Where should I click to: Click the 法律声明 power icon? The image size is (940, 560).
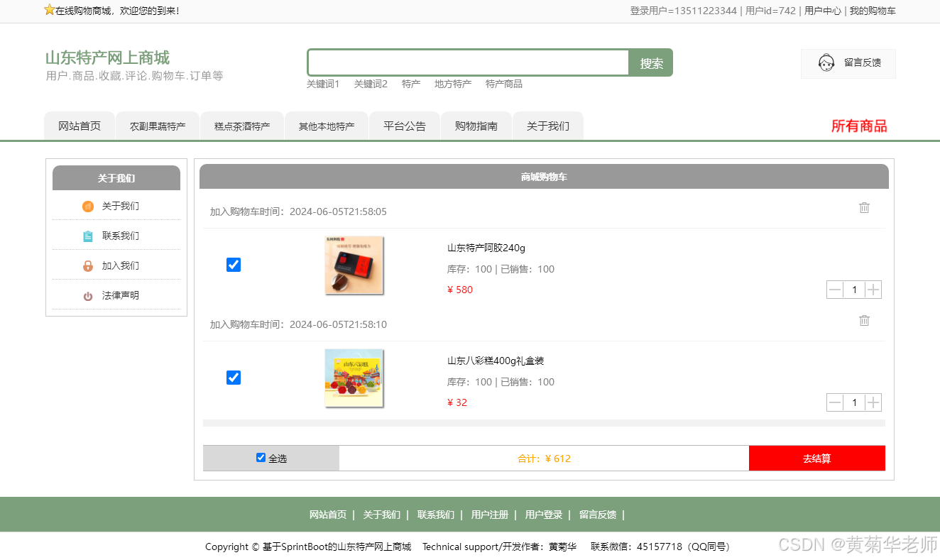coord(88,295)
